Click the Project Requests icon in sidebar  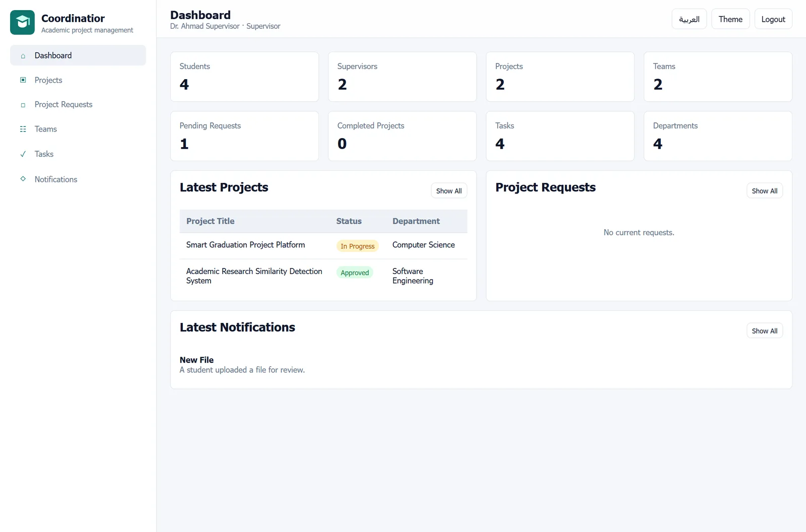click(x=23, y=105)
